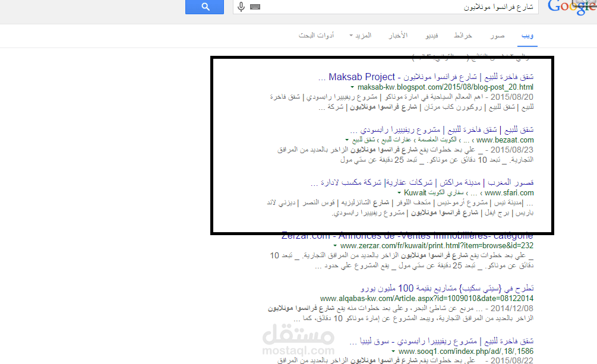The image size is (597, 364).
Task: Expand arrow beside maksab-kw.blogspot.com URL
Action: click(352, 87)
